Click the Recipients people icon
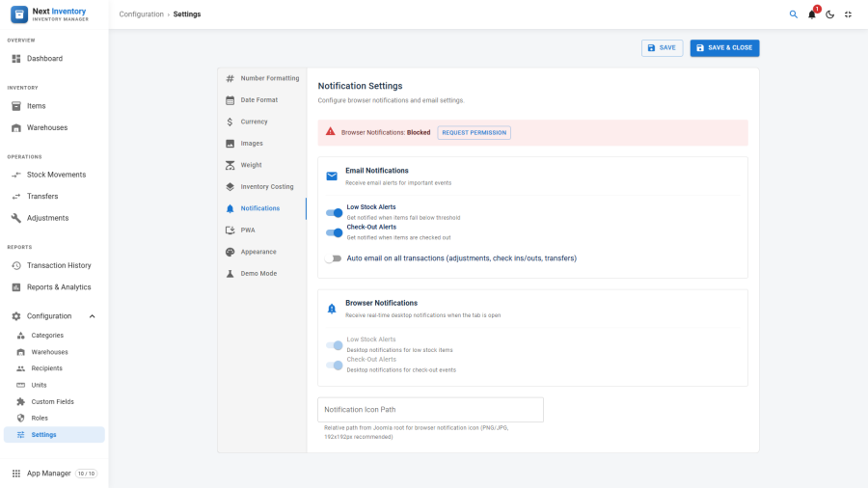The image size is (868, 488). coord(20,368)
